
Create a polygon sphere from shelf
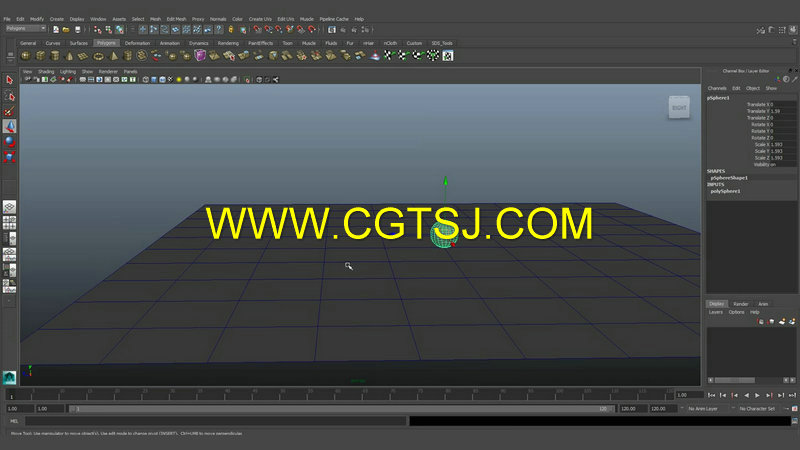(26, 56)
